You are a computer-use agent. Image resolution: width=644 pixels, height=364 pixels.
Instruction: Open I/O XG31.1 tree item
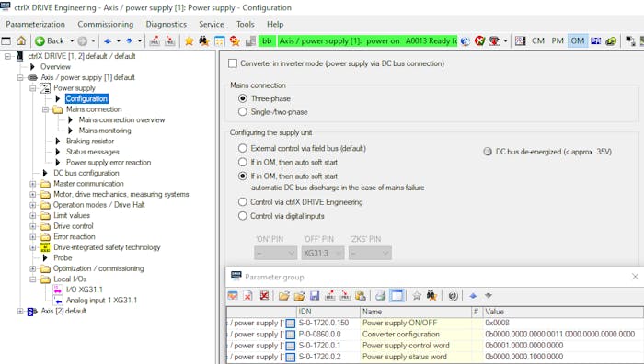pyautogui.click(x=85, y=290)
